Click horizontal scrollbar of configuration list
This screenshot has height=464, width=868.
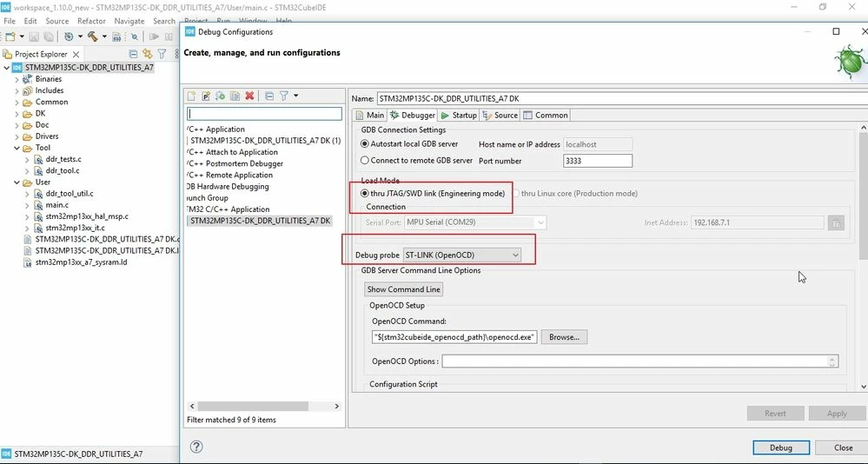tap(253, 406)
